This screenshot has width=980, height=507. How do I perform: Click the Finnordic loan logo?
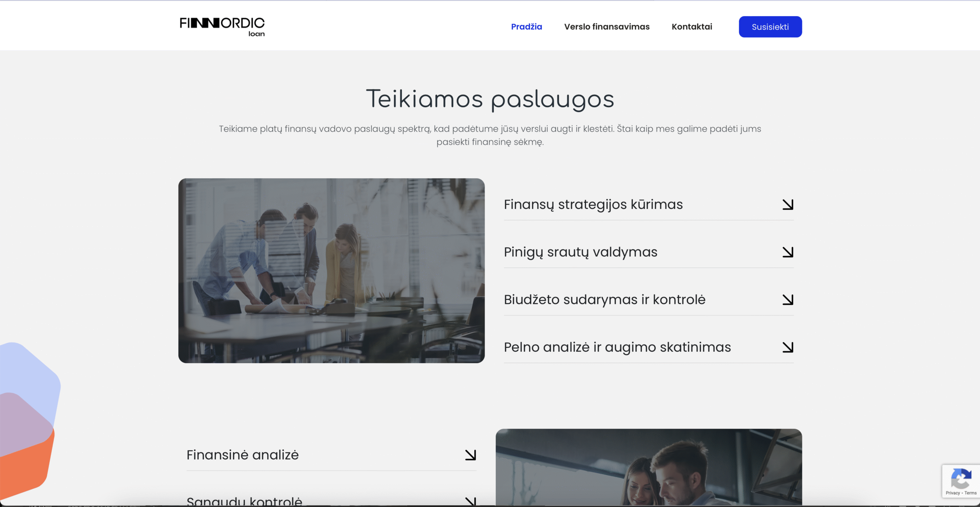pyautogui.click(x=222, y=26)
